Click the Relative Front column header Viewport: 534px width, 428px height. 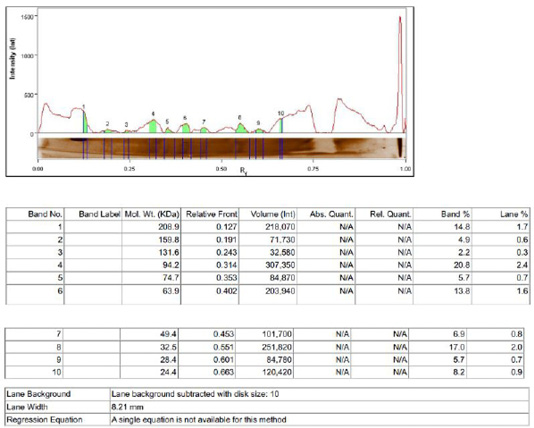tap(211, 214)
